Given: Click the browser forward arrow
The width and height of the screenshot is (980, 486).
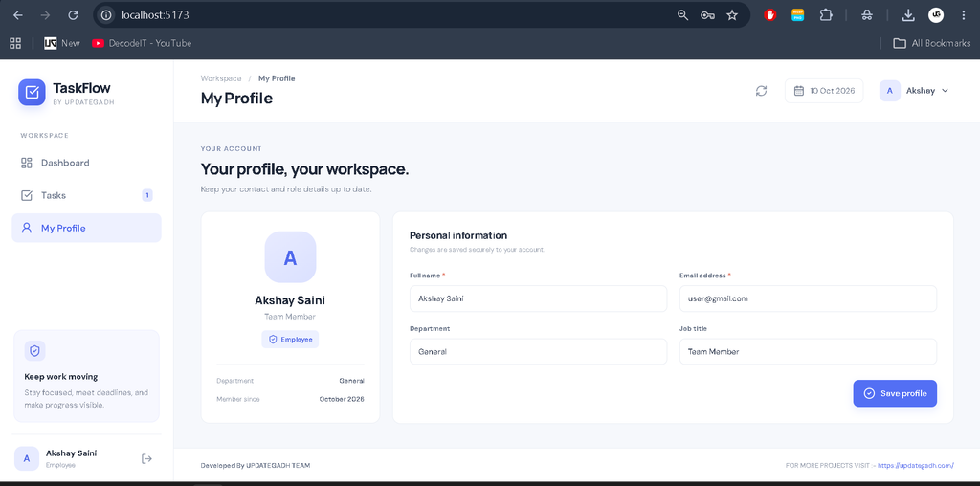Looking at the screenshot, I should click(x=45, y=15).
